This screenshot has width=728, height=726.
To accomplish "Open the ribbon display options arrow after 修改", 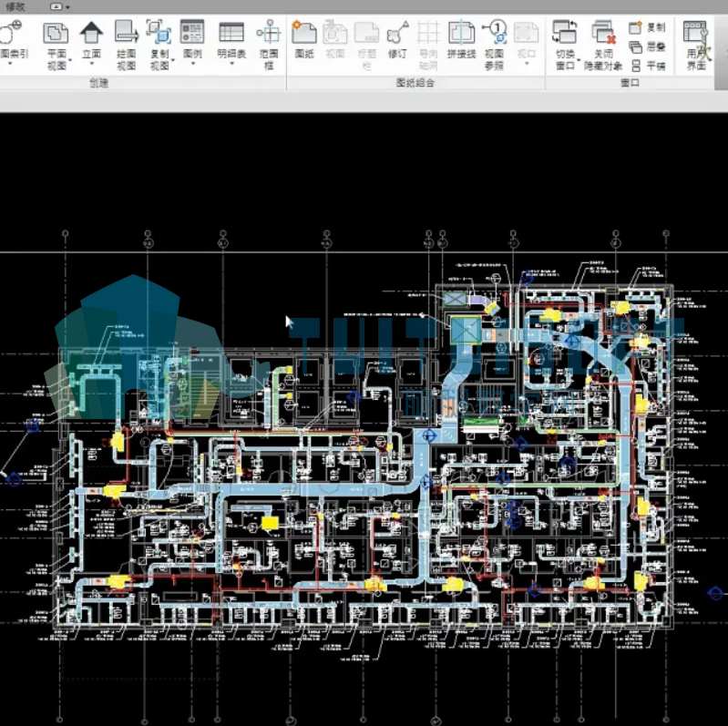I will [x=67, y=7].
